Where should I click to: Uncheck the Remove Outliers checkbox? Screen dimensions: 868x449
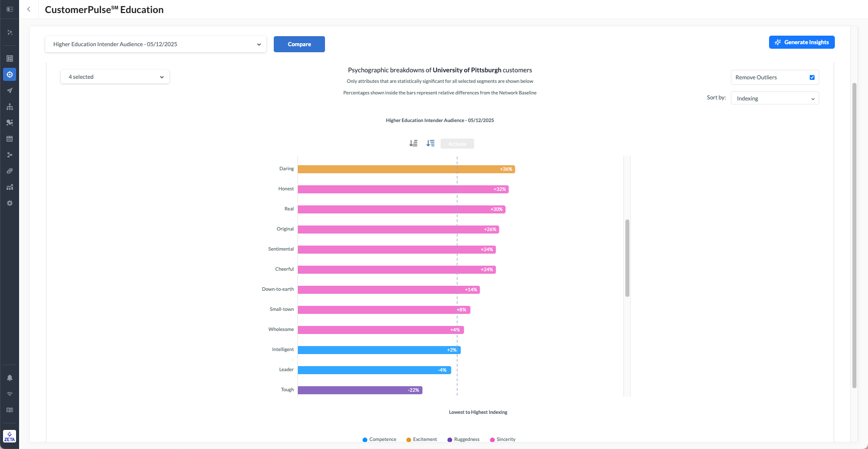(x=812, y=77)
